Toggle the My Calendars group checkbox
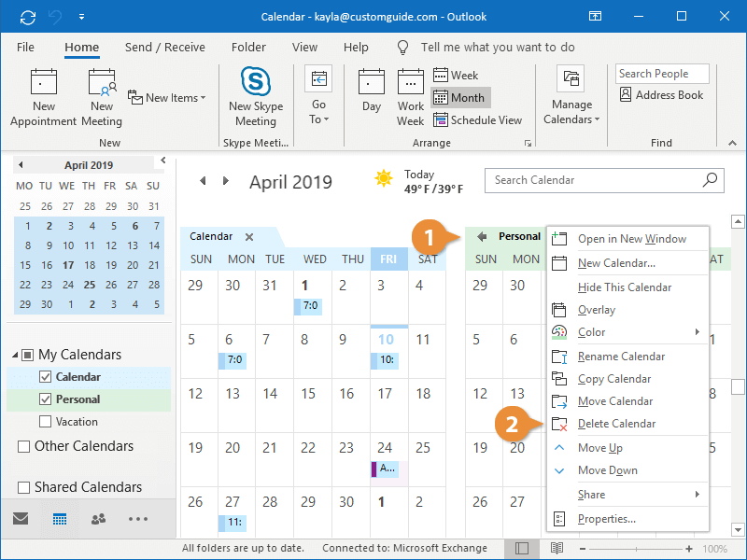Viewport: 747px width, 560px height. (x=28, y=355)
